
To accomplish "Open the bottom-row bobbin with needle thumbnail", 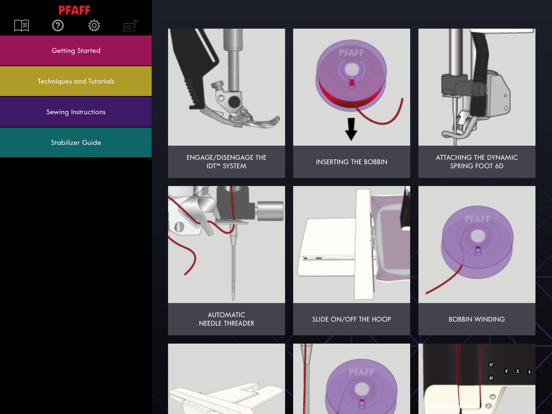I will (351, 379).
